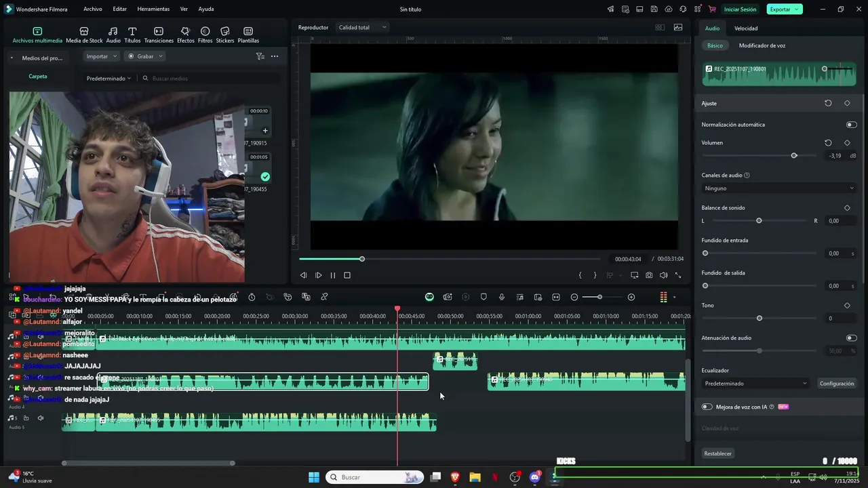Screen dimensions: 868x488
Task: Switch to the Velocidad tab
Action: (746, 28)
